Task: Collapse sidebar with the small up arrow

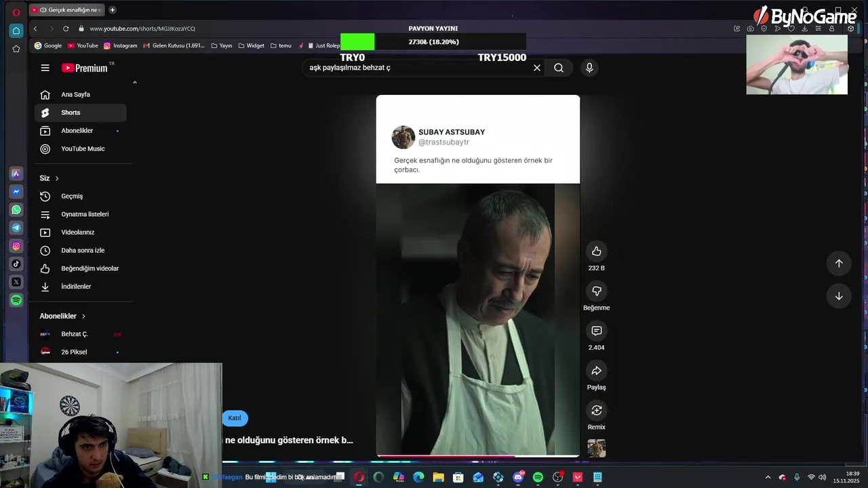Action: pos(134,83)
